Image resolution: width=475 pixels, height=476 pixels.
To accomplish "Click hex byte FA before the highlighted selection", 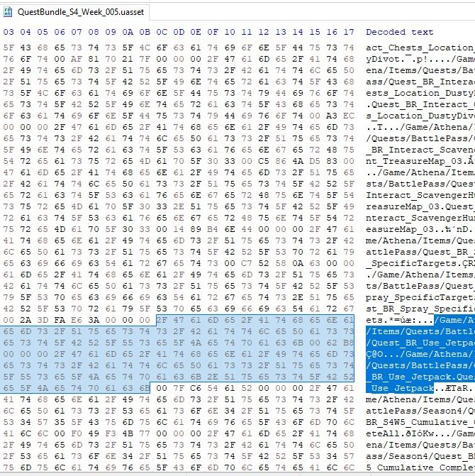I will point(60,320).
